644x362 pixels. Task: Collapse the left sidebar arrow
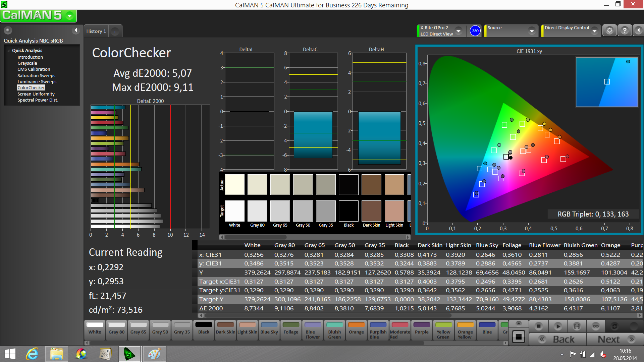pos(76,31)
